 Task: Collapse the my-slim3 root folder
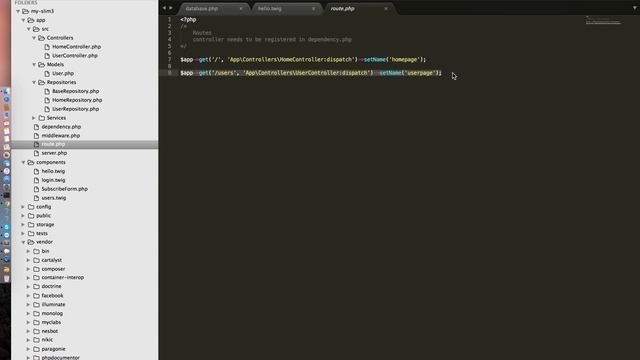18,11
